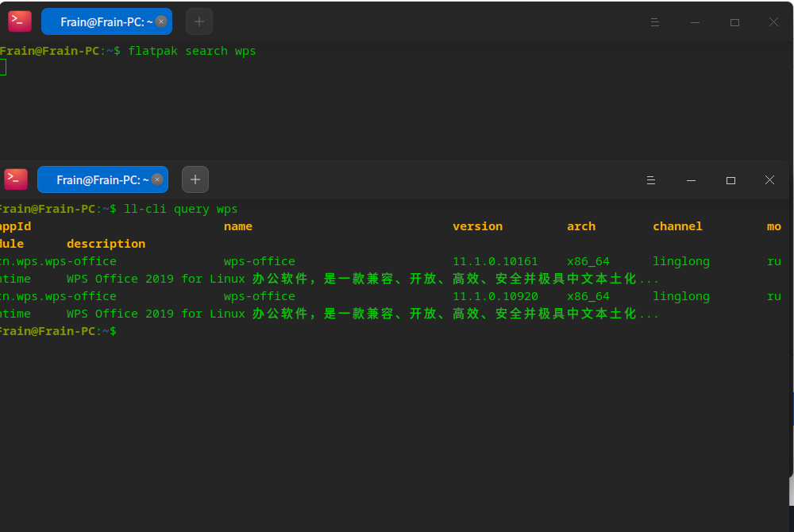Screen dimensions: 794x532
Task: Close the front terminal window
Action: 769,179
